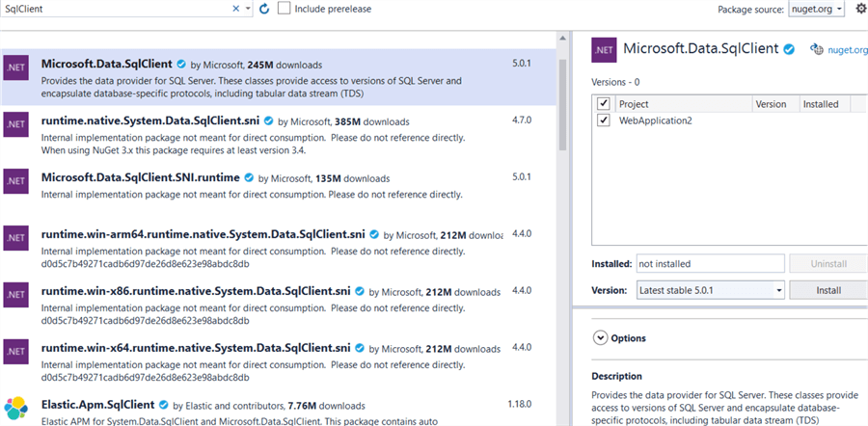Open search history dropdown arrow
This screenshot has width=868, height=426.
tap(250, 9)
